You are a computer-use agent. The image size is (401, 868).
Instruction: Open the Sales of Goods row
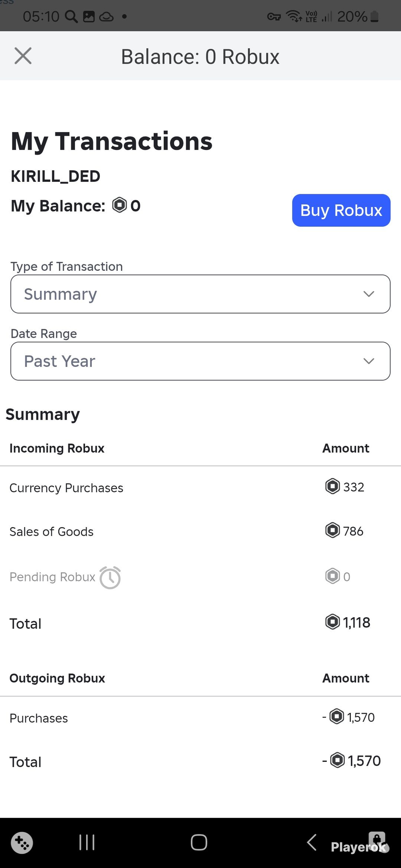click(x=200, y=531)
